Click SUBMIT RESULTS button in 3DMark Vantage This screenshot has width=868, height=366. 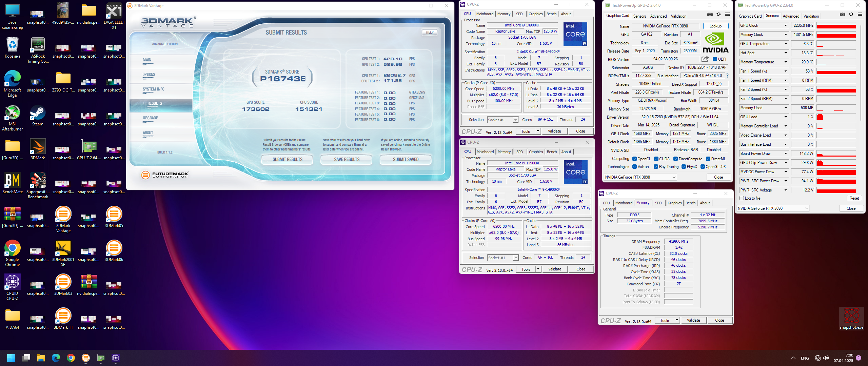[287, 159]
